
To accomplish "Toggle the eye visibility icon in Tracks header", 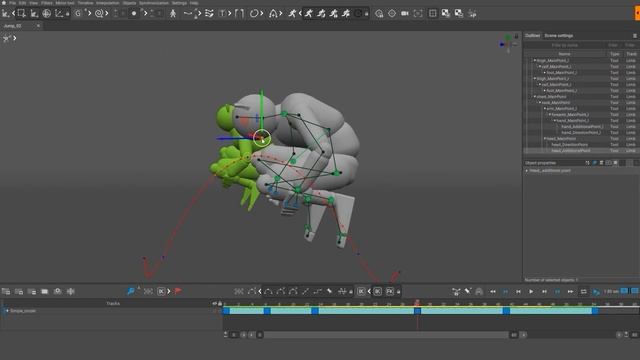I will click(x=214, y=303).
